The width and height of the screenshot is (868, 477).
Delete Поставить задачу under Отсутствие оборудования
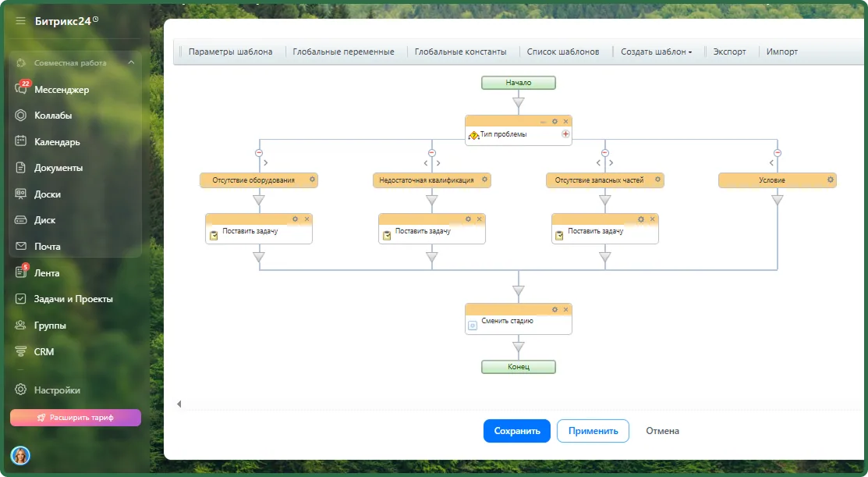point(306,219)
